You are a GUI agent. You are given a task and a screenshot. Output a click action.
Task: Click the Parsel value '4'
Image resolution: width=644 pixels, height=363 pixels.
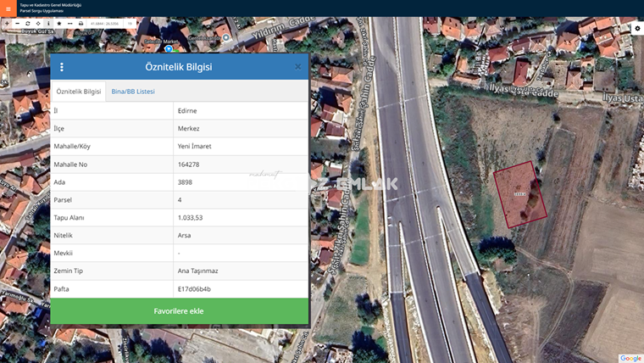(180, 200)
